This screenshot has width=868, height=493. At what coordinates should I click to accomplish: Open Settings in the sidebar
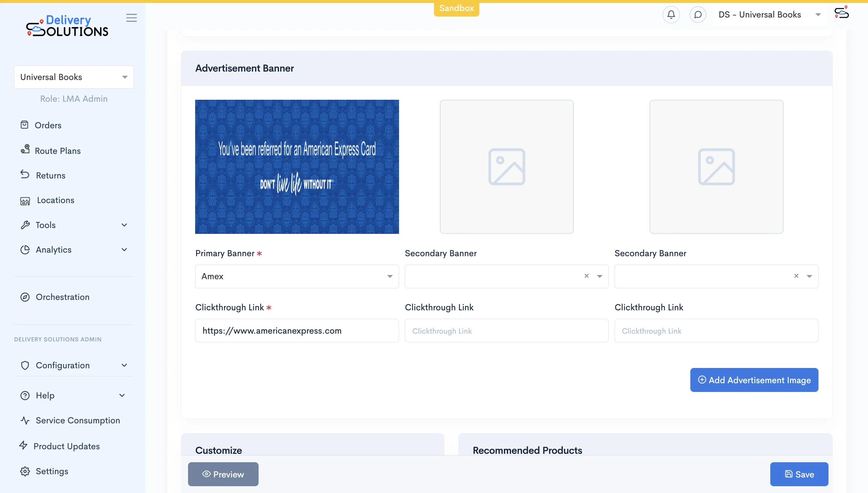[x=52, y=471]
